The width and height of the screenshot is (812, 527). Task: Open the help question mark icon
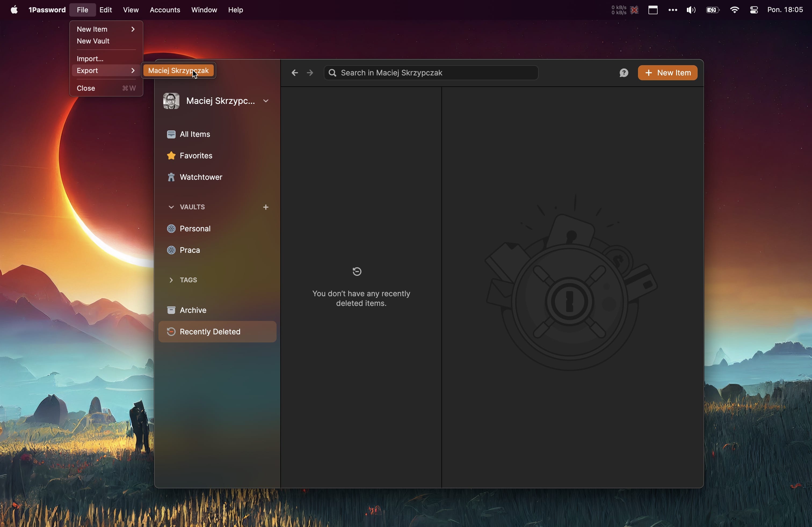(624, 73)
